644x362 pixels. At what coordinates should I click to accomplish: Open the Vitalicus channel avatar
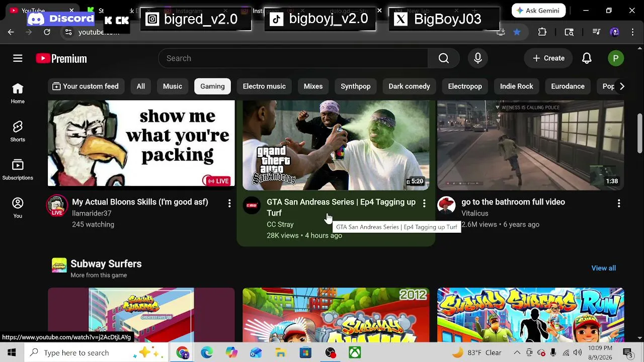pos(446,205)
